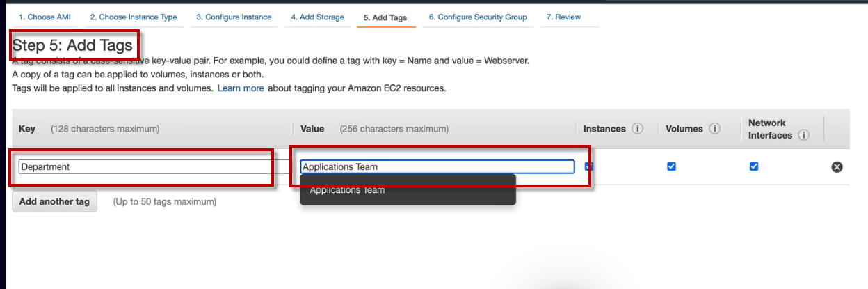Uncheck the Volumes checkbox
868x289 pixels.
671,166
